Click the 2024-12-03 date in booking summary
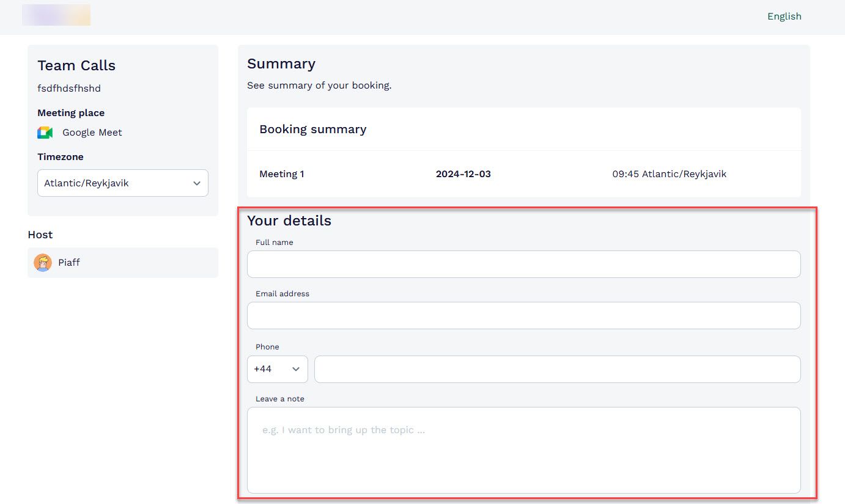The image size is (845, 504). tap(463, 173)
